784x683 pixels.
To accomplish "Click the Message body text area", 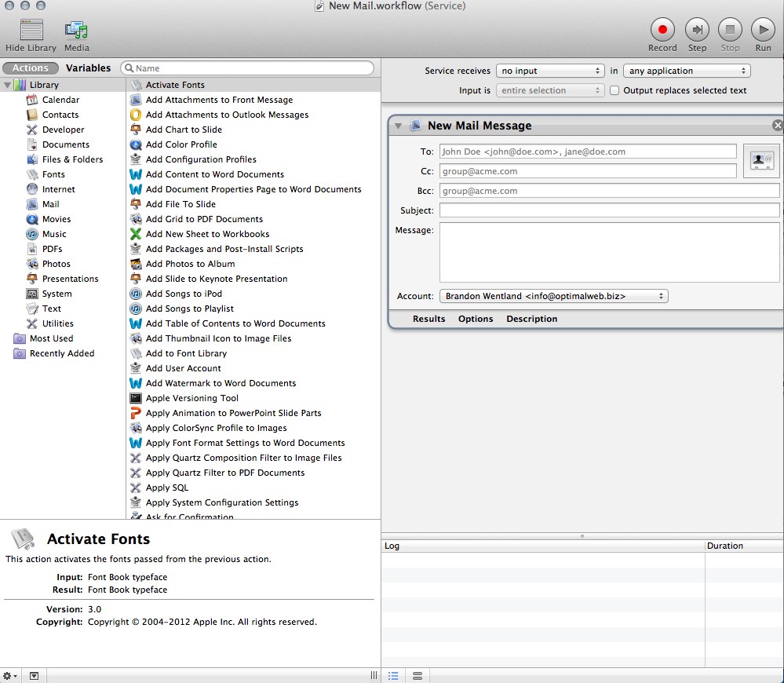I will (x=610, y=253).
